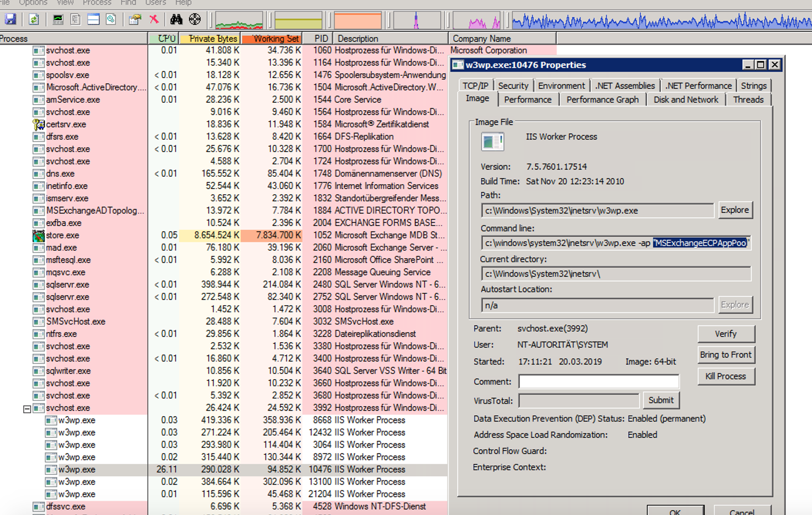
Task: Click the Verify button
Action: 726,334
